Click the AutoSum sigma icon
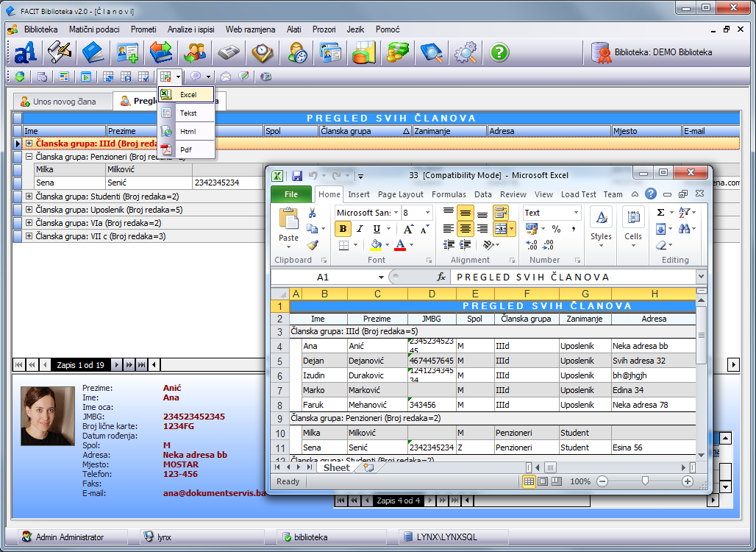This screenshot has width=756, height=552. [660, 213]
